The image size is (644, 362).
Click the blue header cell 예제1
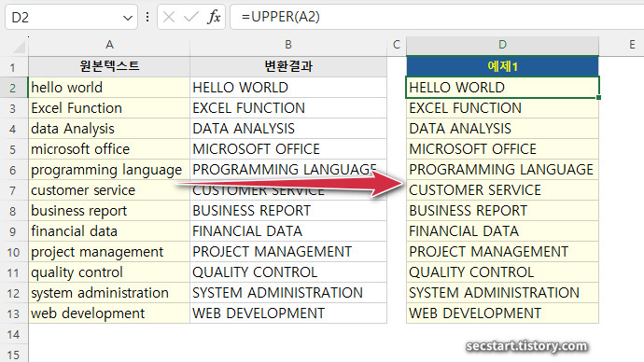[502, 66]
